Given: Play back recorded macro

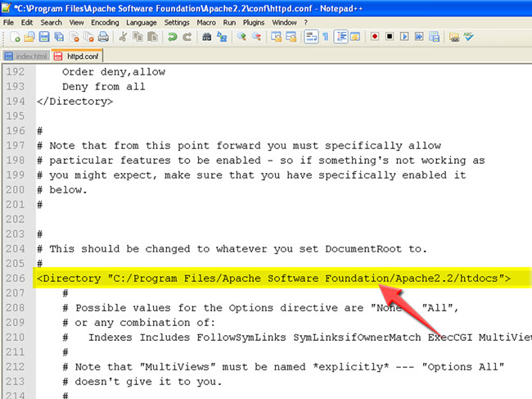Looking at the screenshot, I should click(x=404, y=36).
